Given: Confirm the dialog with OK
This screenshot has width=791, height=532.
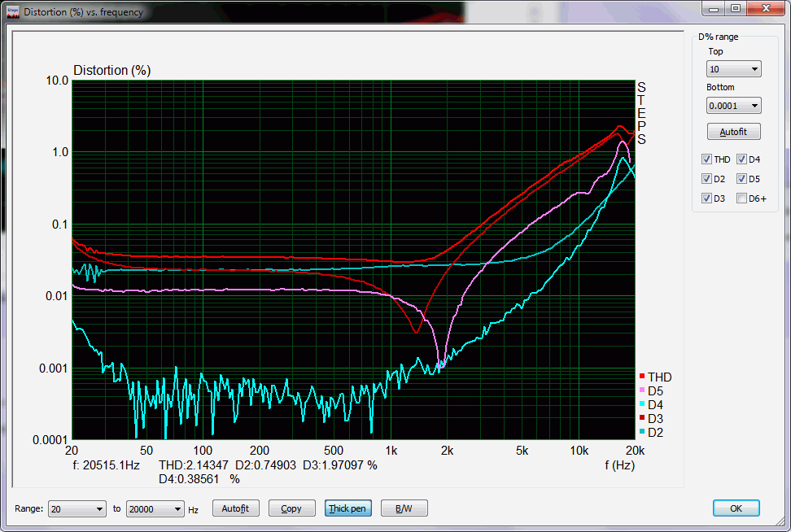Looking at the screenshot, I should [736, 508].
